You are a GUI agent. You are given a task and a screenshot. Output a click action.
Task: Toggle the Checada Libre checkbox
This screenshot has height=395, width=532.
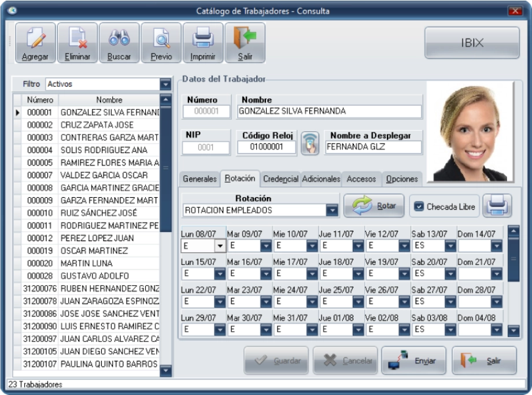419,206
